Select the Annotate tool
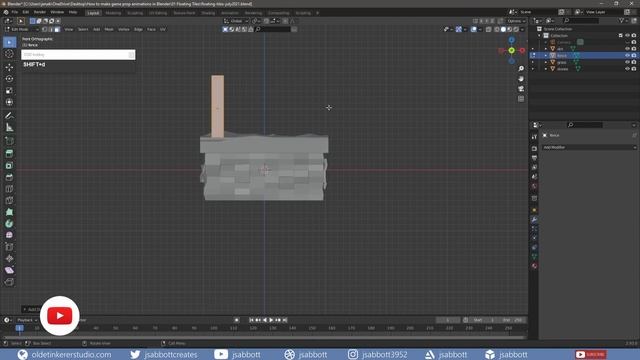 pos(9,116)
